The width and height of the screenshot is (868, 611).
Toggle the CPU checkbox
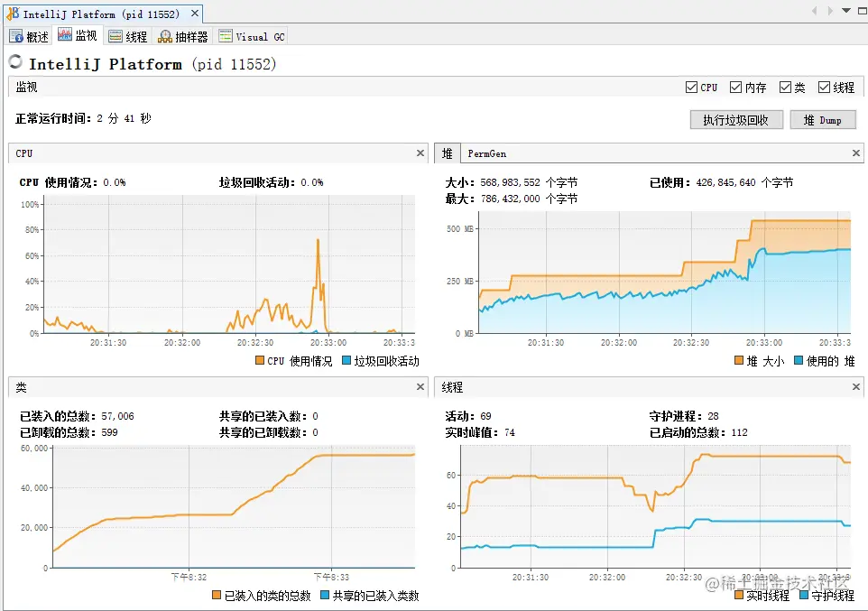(691, 87)
